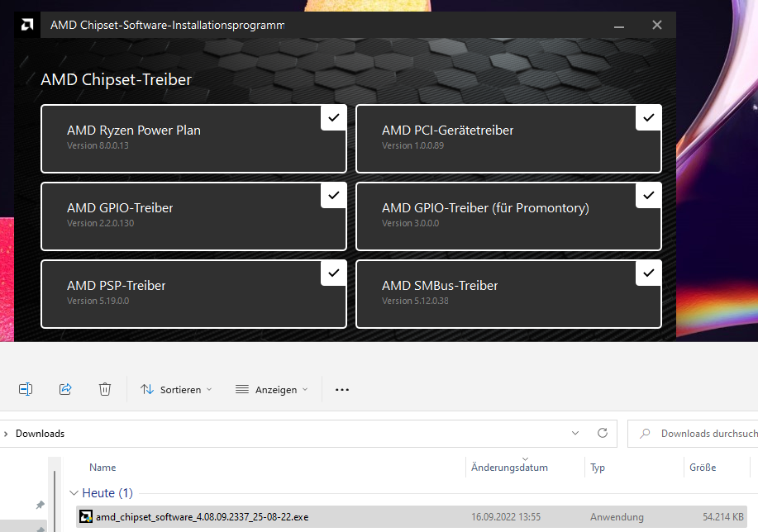Click the amd_chipset_software exe file icon

(x=86, y=516)
